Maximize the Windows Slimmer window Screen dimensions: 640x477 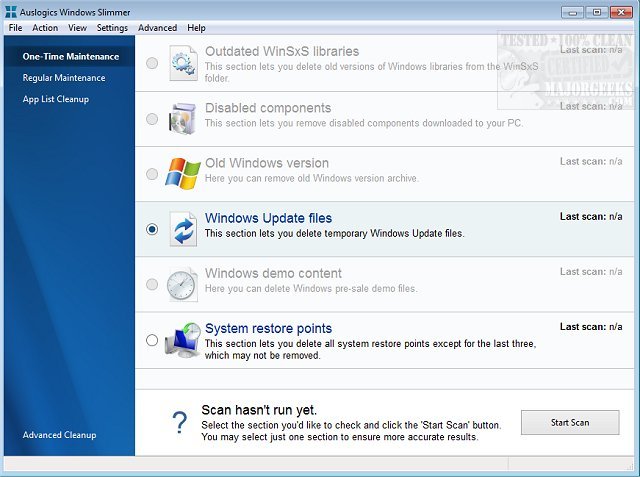pos(597,12)
